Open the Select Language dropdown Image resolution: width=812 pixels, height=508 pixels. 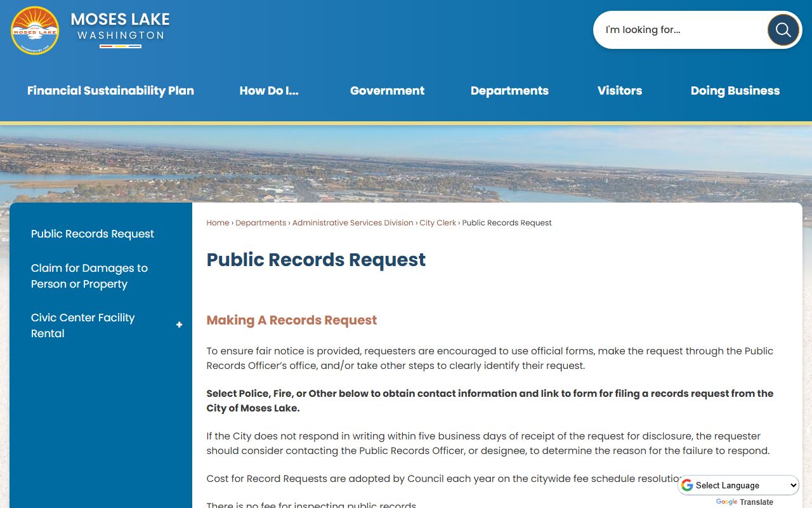[x=740, y=485]
